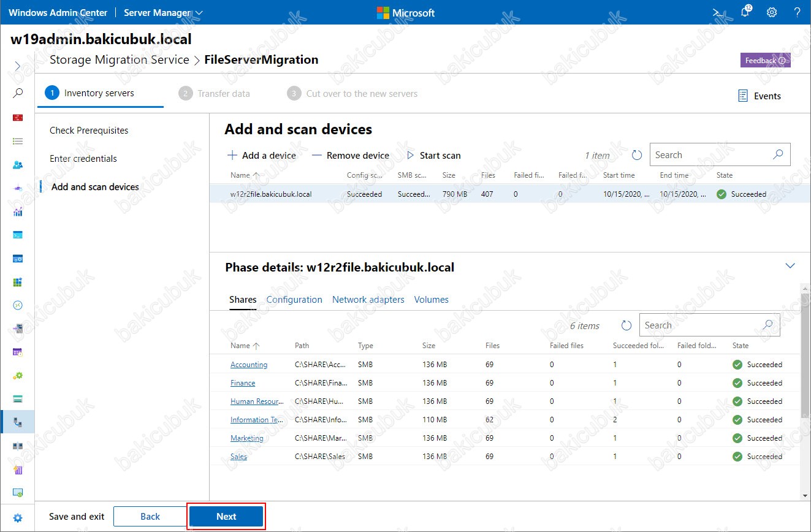Open the Scheduled tasks calendar icon
The height and width of the screenshot is (532, 811).
18,352
